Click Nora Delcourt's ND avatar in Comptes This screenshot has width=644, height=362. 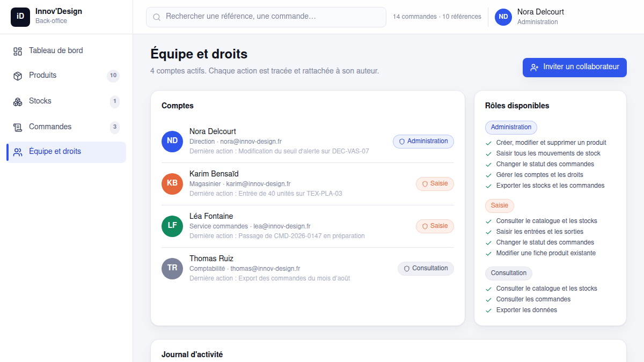172,141
